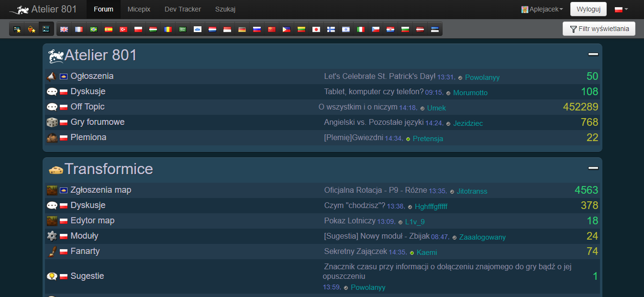Open the Gry forumowe section

coord(98,122)
